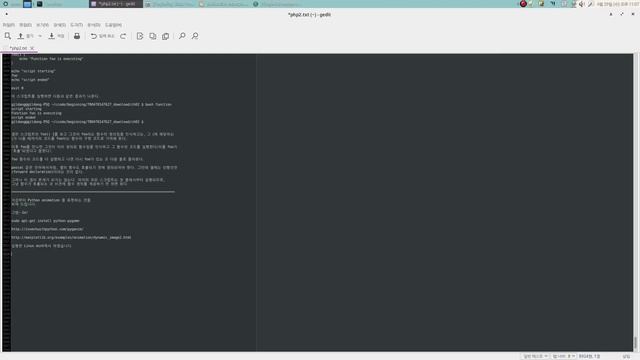Click the line 'sudo apt-get install python-pygame'
The height and width of the screenshot is (360, 640).
(45, 221)
